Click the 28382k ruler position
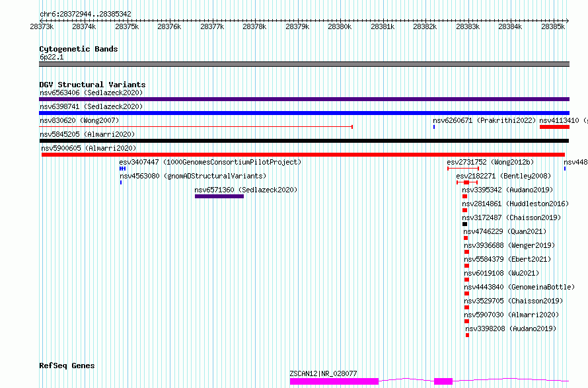This screenshot has width=588, height=388. [425, 26]
